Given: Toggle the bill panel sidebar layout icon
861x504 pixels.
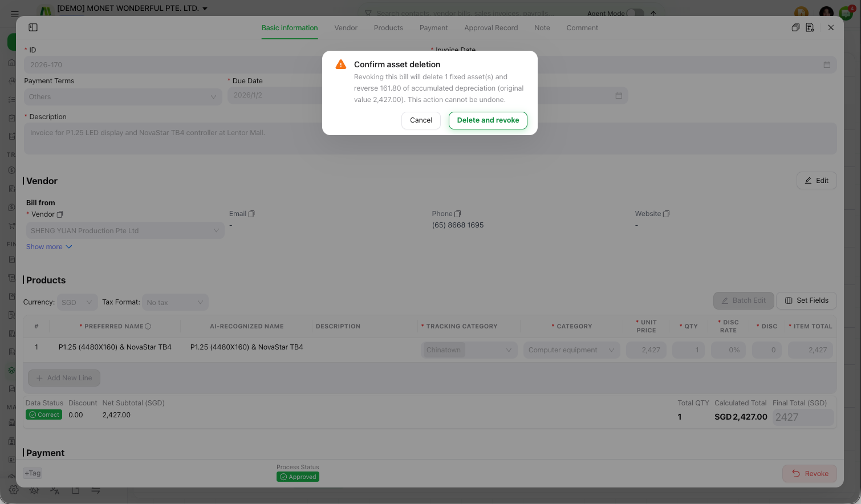Looking at the screenshot, I should [33, 27].
